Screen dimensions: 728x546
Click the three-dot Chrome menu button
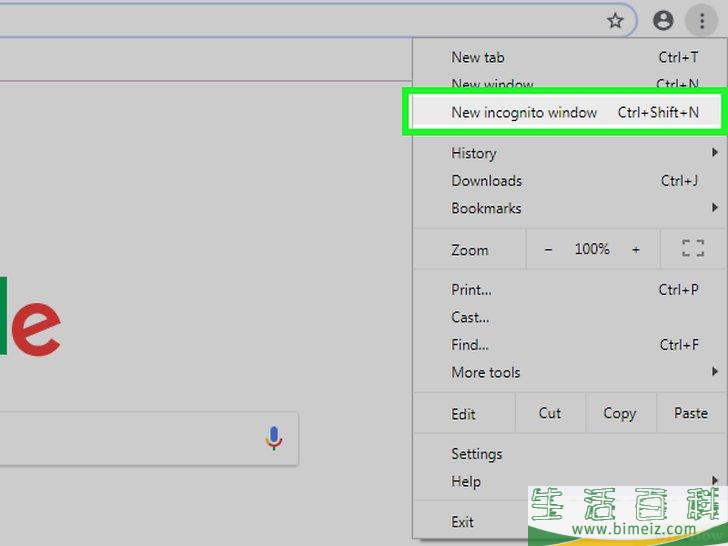pos(702,20)
